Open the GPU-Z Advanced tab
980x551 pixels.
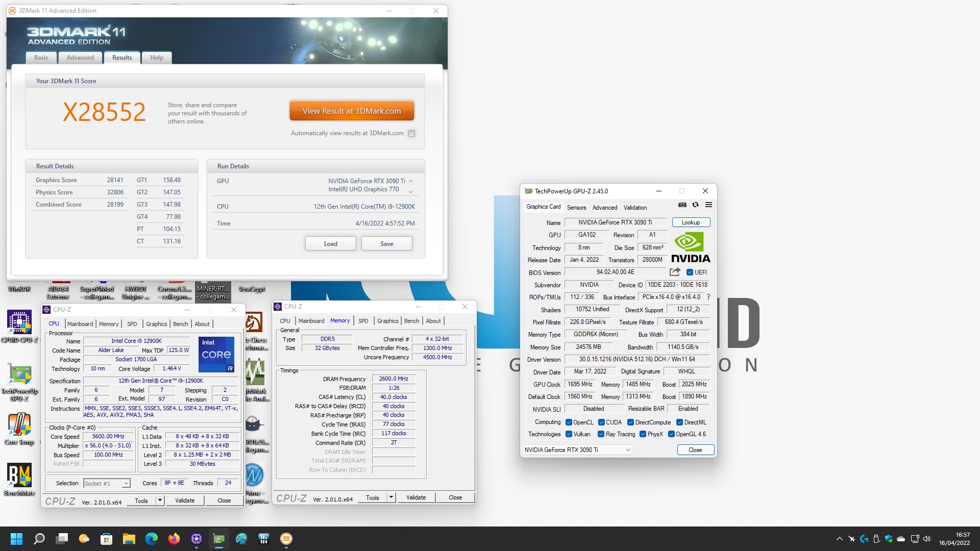tap(605, 208)
